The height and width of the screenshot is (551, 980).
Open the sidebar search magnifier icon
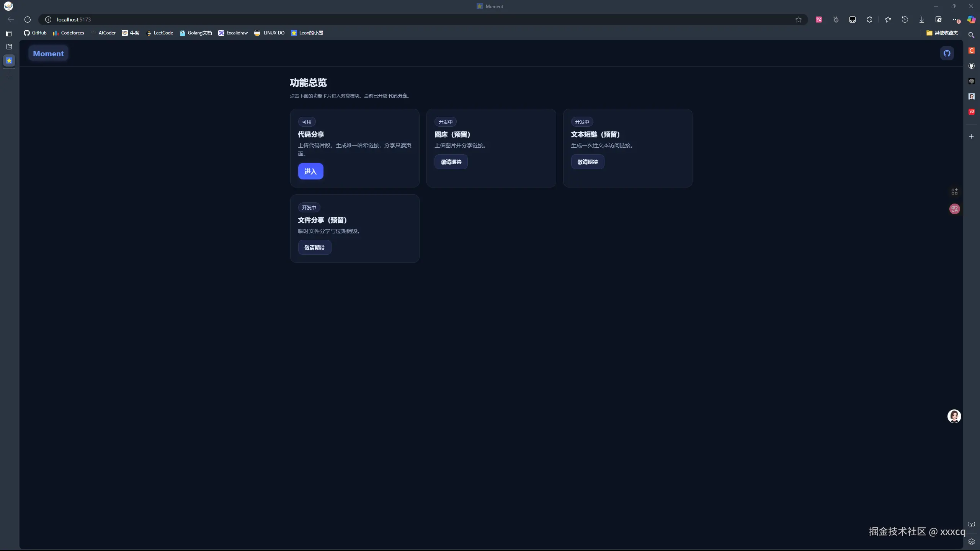tap(971, 35)
